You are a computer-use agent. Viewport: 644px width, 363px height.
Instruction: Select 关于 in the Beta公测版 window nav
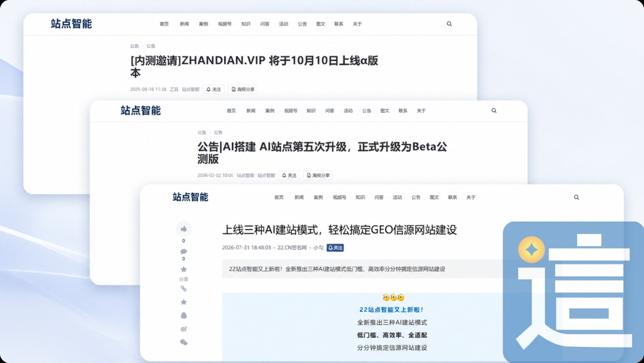(421, 110)
